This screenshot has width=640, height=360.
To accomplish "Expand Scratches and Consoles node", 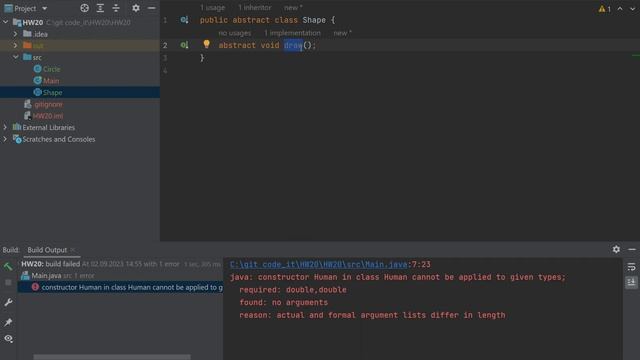I will tap(5, 139).
